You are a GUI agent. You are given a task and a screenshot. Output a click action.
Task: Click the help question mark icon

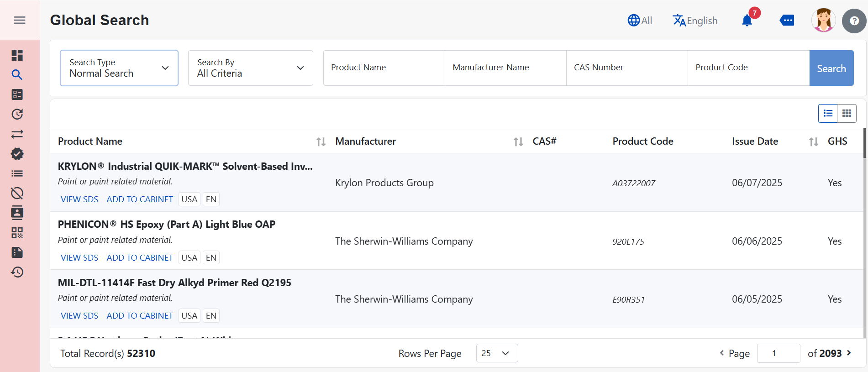tap(854, 21)
